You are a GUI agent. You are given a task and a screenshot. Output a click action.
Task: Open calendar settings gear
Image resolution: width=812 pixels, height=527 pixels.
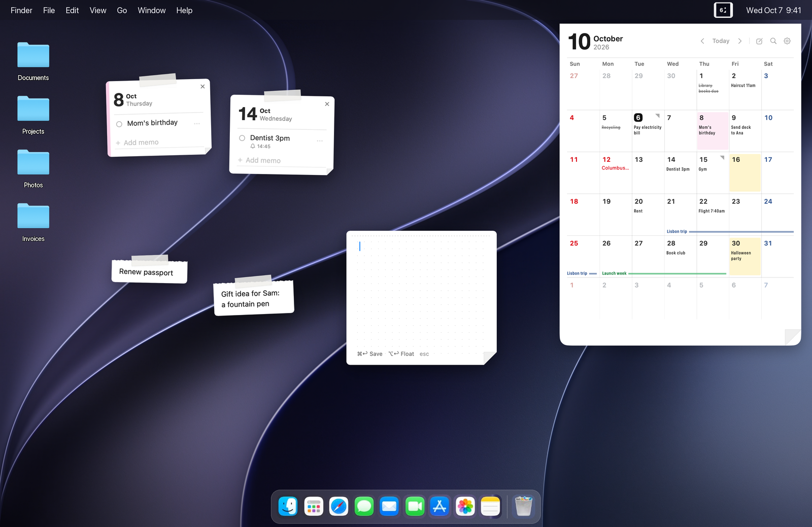click(787, 41)
